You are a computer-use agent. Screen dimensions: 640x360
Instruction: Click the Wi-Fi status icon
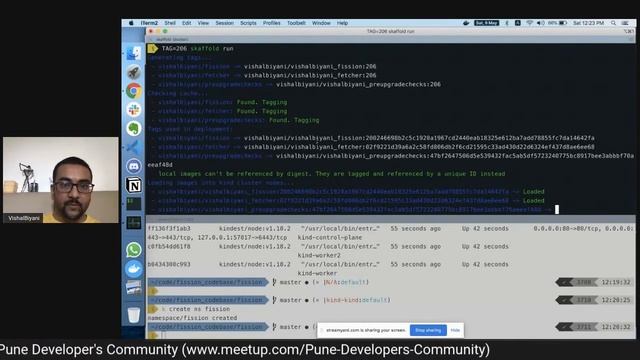(529, 23)
